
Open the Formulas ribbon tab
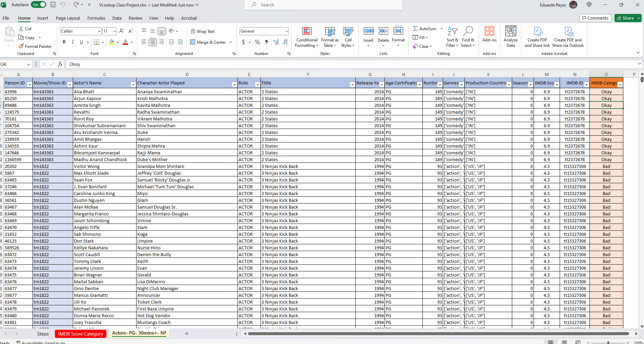coord(96,18)
